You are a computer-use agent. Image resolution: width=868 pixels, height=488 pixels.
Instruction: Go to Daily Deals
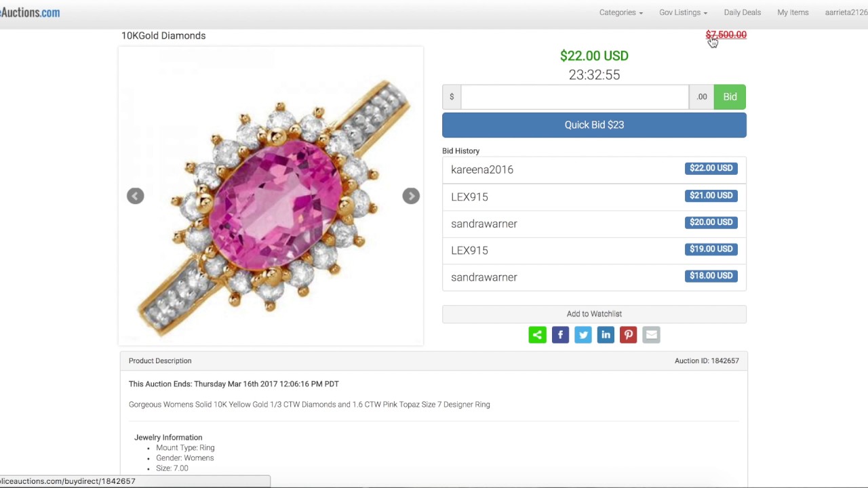click(742, 12)
